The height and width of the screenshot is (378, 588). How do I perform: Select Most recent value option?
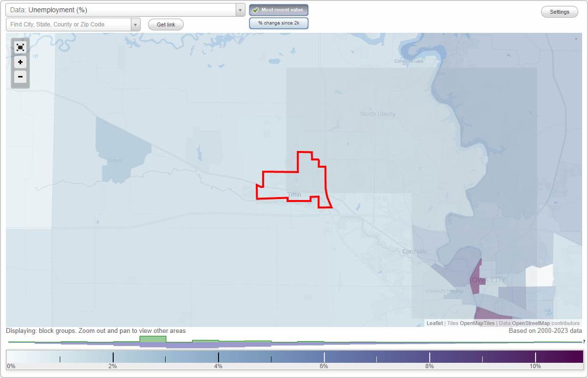279,10
